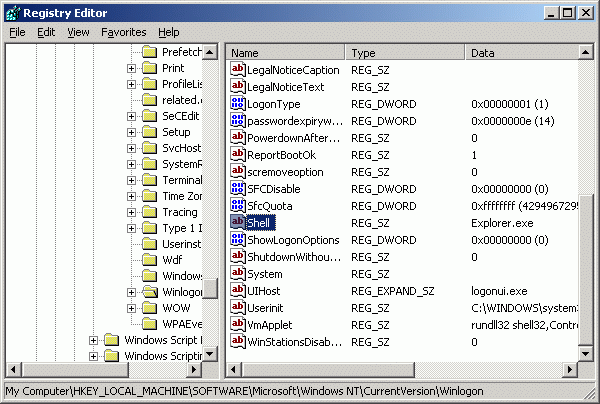Screen dimensions: 600x404
Task: Click the tree pane scroll up arrow
Action: pyautogui.click(x=210, y=52)
